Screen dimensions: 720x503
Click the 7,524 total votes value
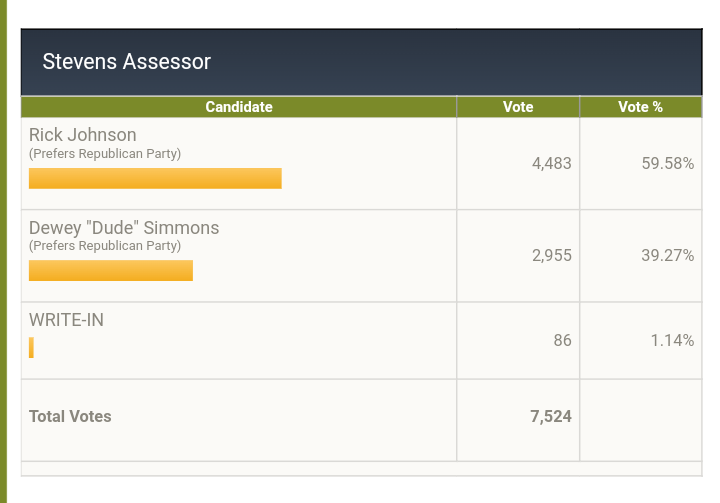pos(551,416)
